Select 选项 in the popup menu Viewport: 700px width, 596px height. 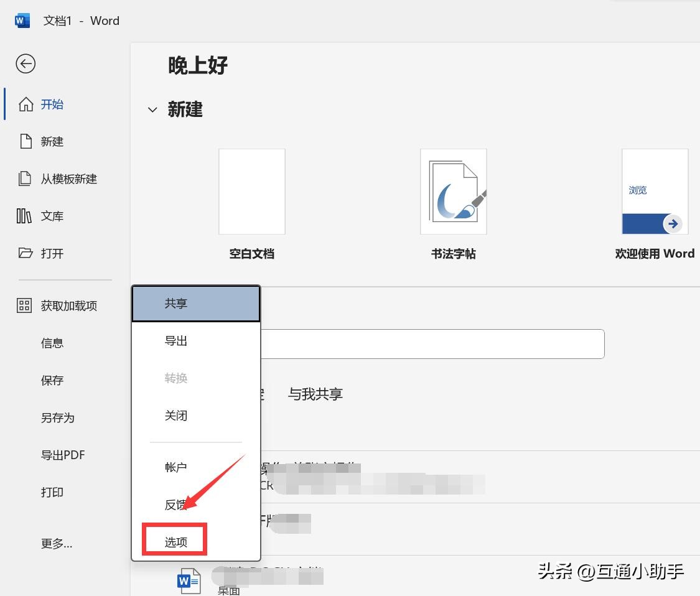176,542
